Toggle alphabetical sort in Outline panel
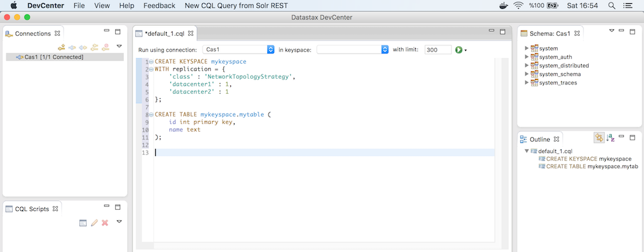Image resolution: width=644 pixels, height=252 pixels. (x=610, y=138)
